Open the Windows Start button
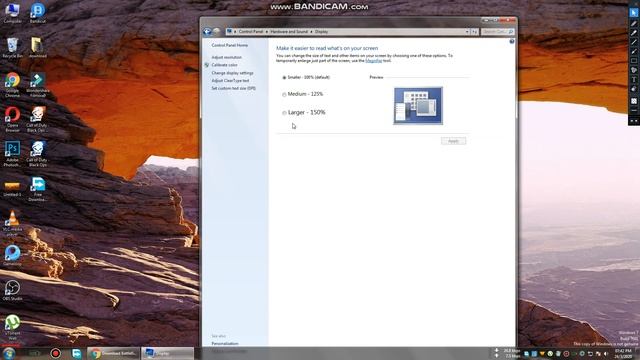Screen dimensions: 640x360 [9, 353]
